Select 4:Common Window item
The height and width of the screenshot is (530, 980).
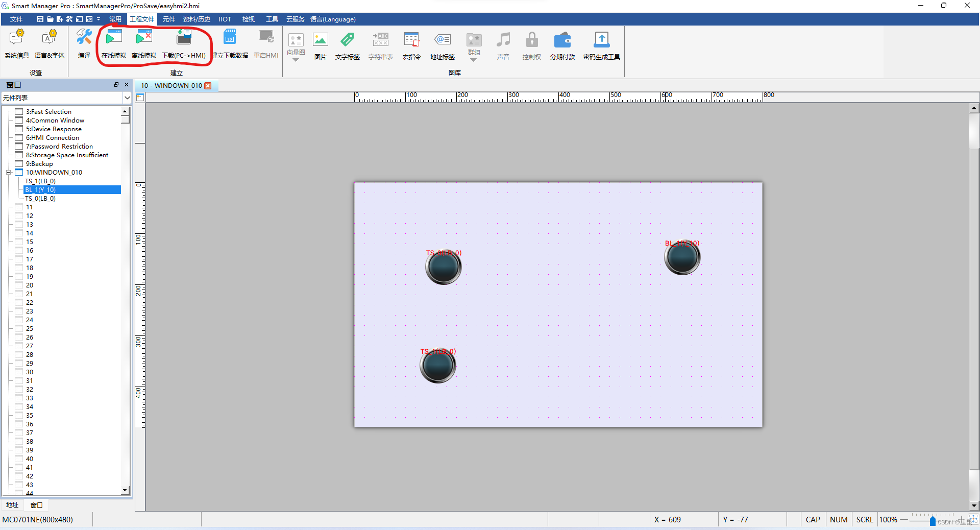pos(55,121)
